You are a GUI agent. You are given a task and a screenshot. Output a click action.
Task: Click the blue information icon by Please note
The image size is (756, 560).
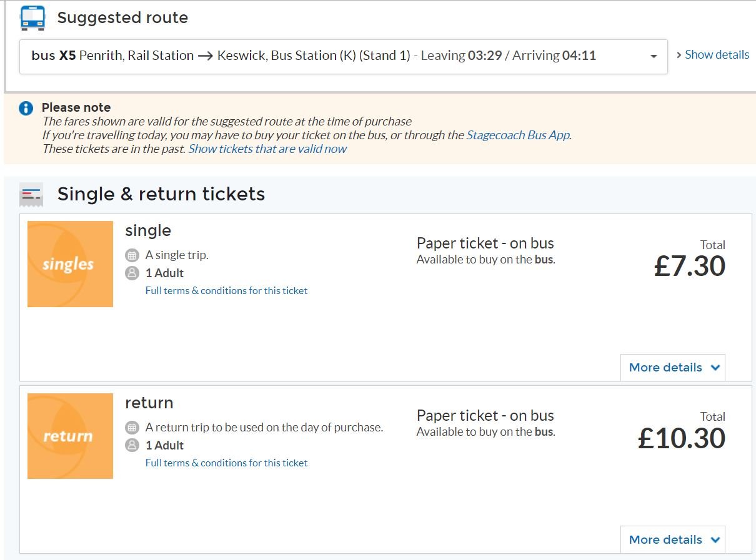tap(26, 108)
